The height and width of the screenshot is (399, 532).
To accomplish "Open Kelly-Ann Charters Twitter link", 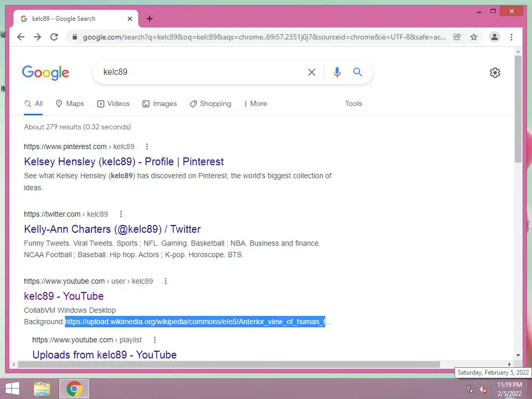I will click(112, 229).
